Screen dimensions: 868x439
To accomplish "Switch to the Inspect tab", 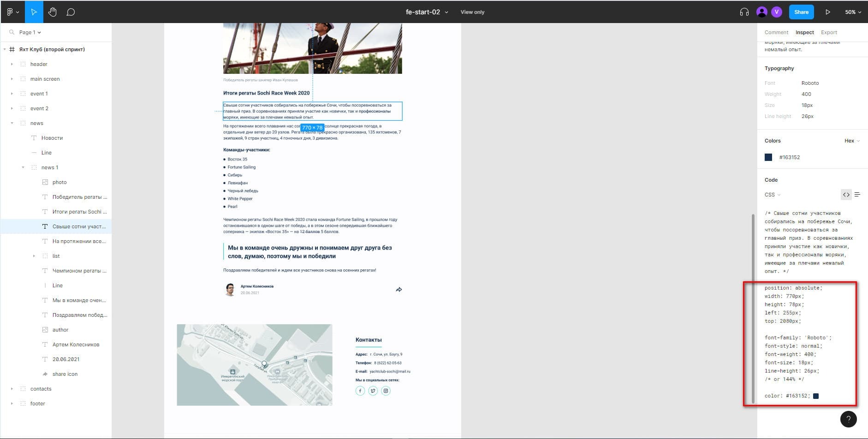I will click(x=804, y=32).
